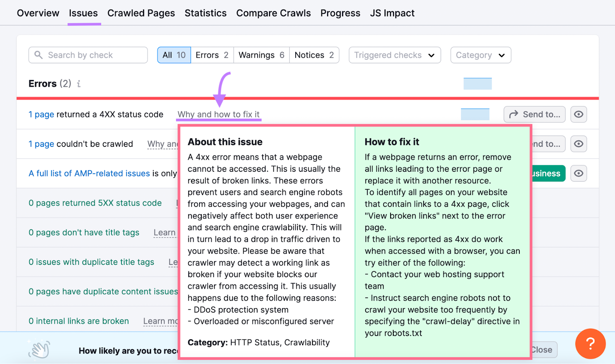Image resolution: width=615 pixels, height=364 pixels.
Task: Click Category: HTTP Status, Crawlability text
Action: coord(259,342)
